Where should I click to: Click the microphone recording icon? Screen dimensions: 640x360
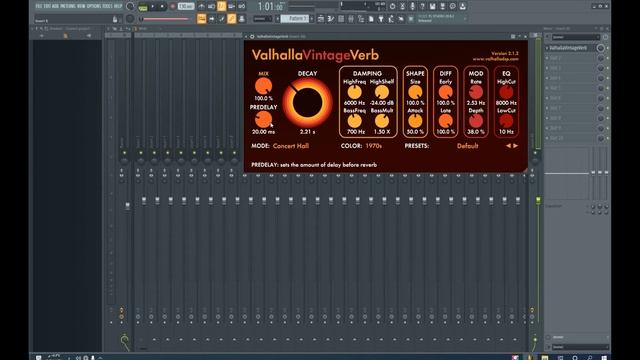[x=413, y=7]
